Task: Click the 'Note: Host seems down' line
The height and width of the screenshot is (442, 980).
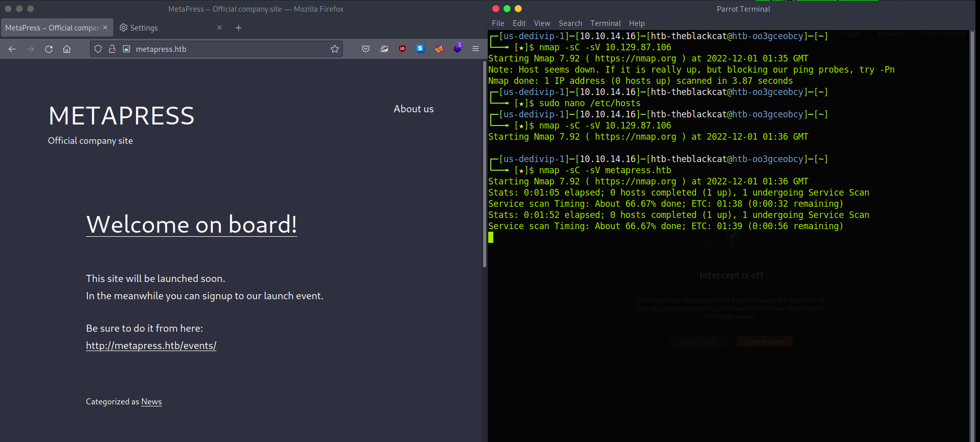Action: click(691, 70)
